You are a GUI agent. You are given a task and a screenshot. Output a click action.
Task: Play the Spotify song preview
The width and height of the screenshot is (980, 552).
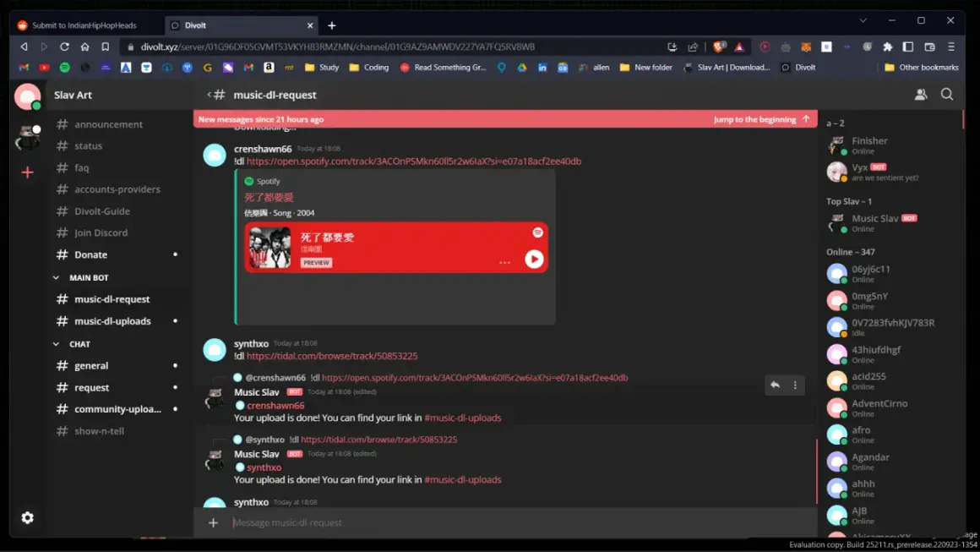tap(534, 259)
